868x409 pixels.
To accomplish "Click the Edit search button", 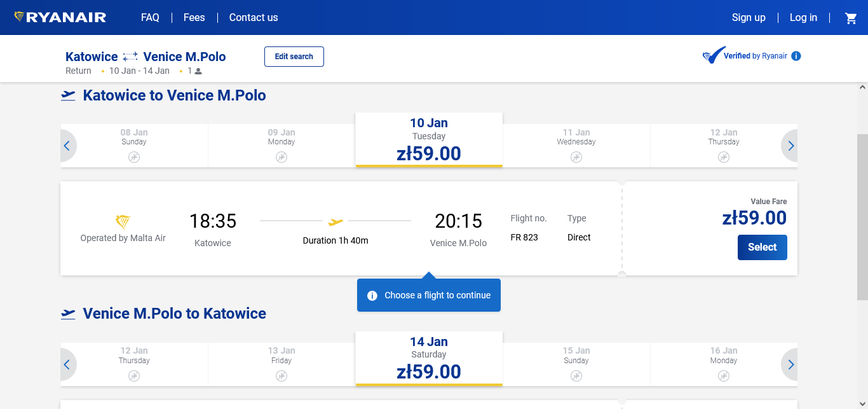I will coord(294,57).
